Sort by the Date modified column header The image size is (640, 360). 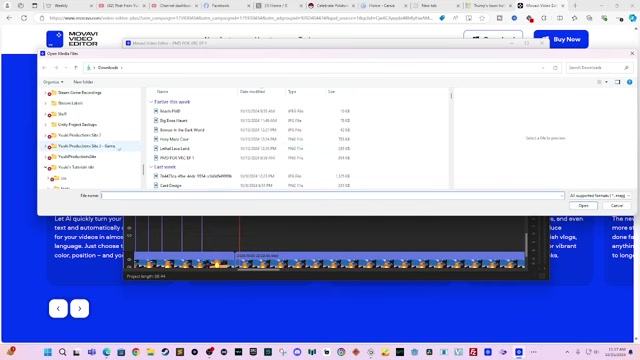tap(252, 92)
